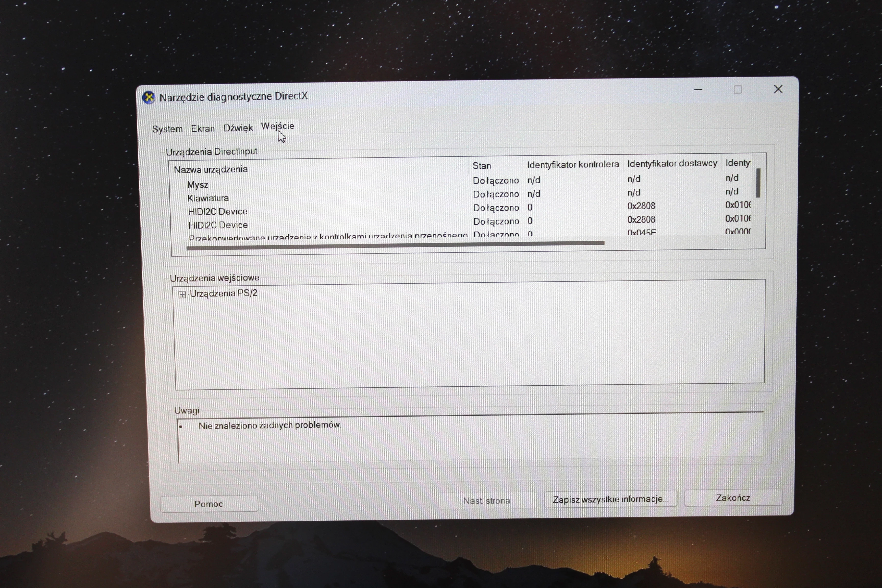The image size is (882, 588).
Task: Select the first HIDI2C Device row
Action: click(x=461, y=209)
